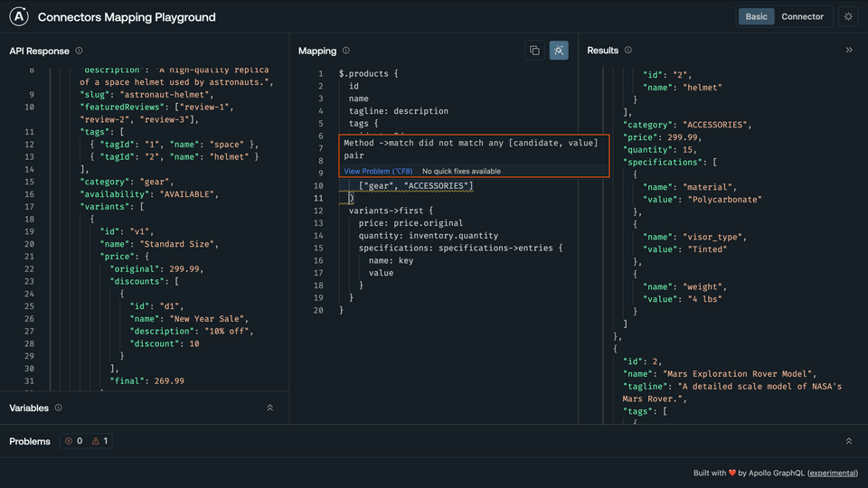The height and width of the screenshot is (488, 868).
Task: Click the warning triangle in Problems
Action: [96, 441]
